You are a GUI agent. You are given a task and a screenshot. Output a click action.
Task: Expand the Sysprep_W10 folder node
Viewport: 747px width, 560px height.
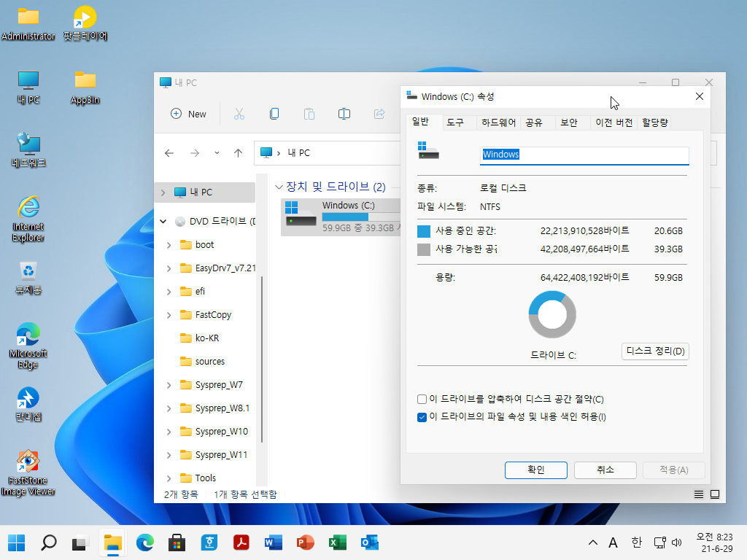tap(169, 432)
